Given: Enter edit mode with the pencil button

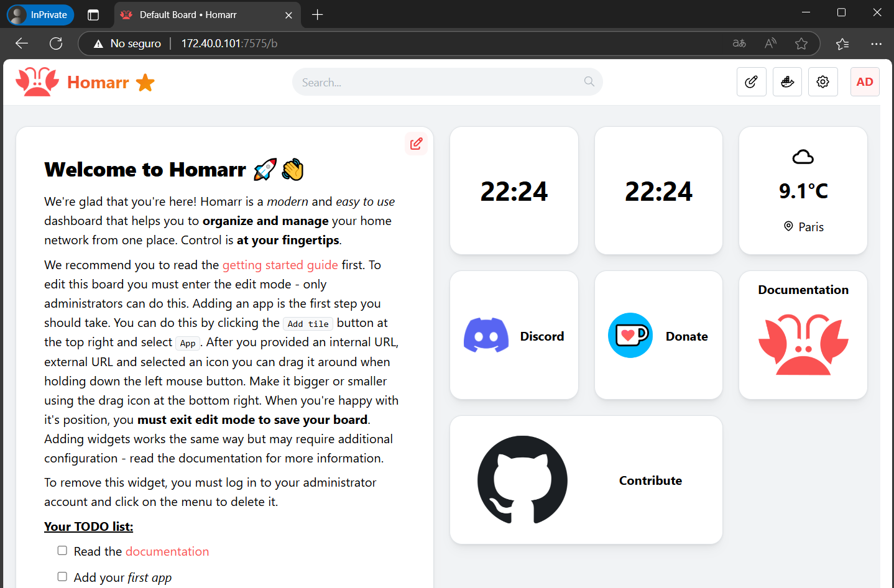Looking at the screenshot, I should click(x=751, y=82).
